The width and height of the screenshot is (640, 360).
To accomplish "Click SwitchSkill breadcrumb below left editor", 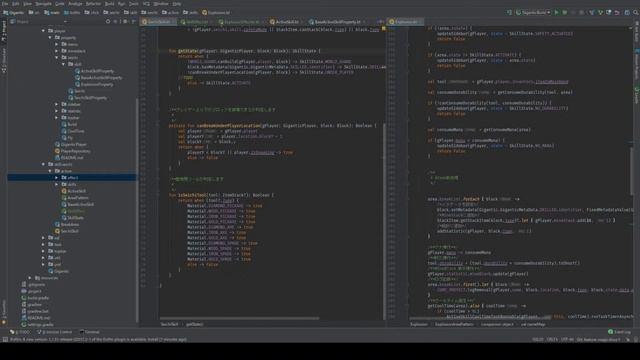I will click(169, 324).
